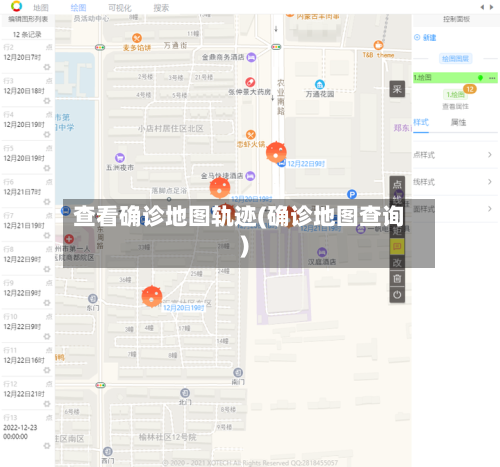
Task: Open gear settings for row 行3
Action: click(47, 101)
